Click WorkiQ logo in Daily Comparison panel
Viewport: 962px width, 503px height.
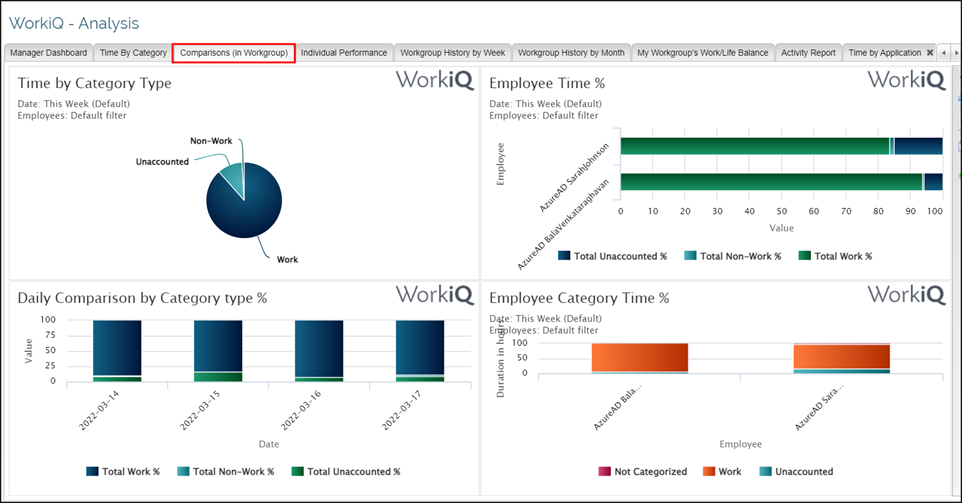pyautogui.click(x=434, y=294)
